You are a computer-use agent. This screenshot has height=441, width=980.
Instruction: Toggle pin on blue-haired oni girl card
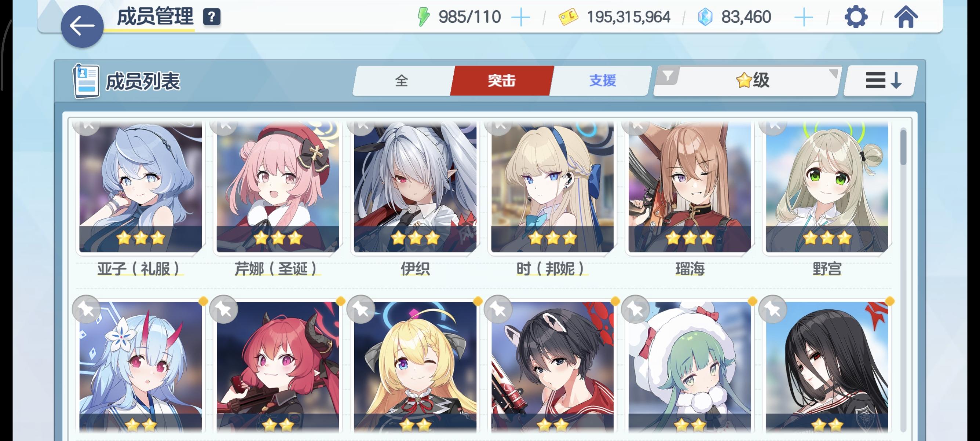tap(86, 309)
